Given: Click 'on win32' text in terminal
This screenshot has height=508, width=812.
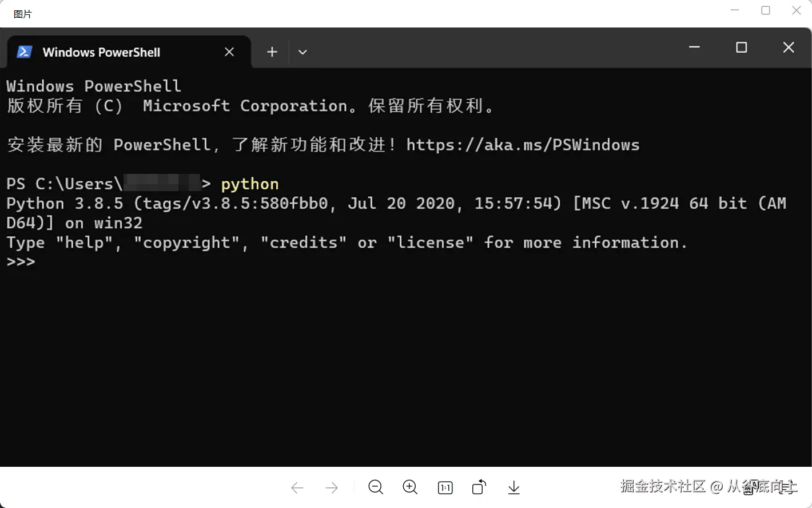Looking at the screenshot, I should (x=104, y=223).
